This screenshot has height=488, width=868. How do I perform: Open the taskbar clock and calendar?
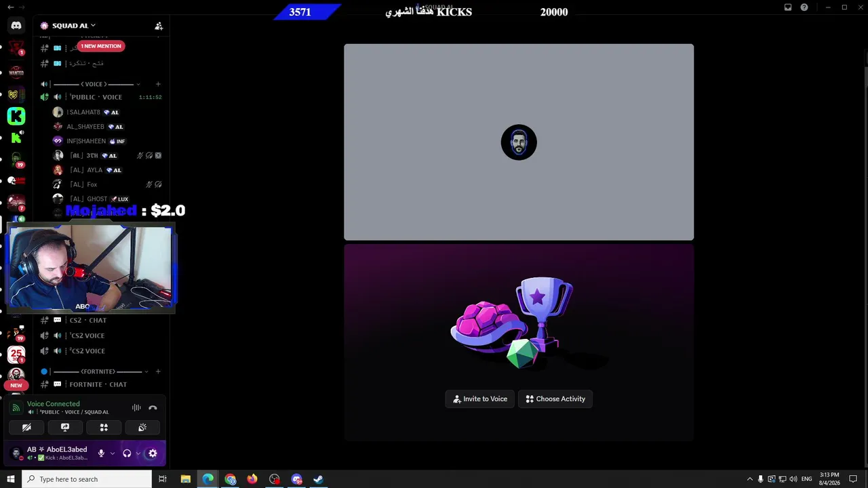(x=829, y=479)
